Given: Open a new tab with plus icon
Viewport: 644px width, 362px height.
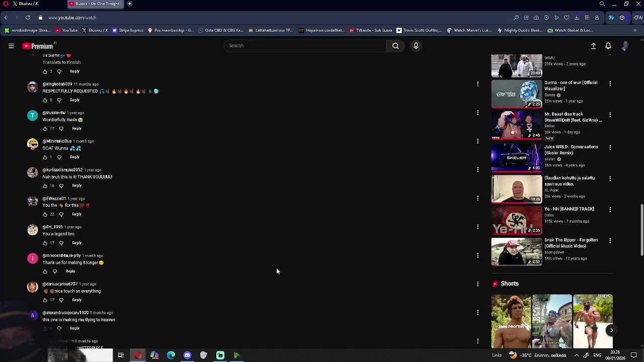Looking at the screenshot, I should (x=129, y=4).
